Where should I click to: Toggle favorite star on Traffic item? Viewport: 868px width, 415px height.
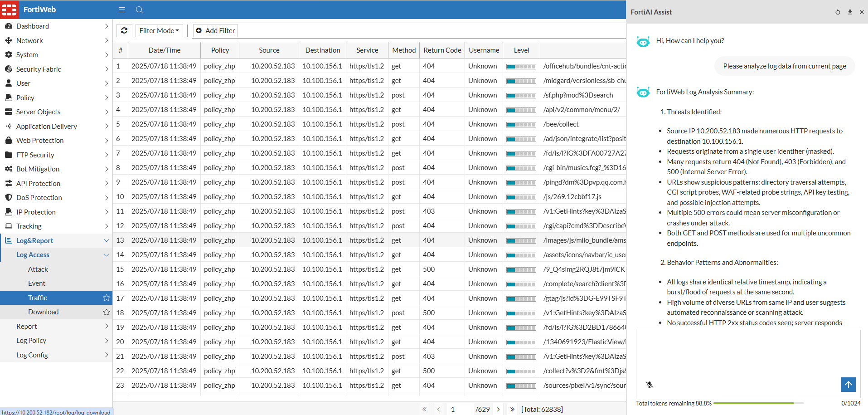[x=107, y=298]
